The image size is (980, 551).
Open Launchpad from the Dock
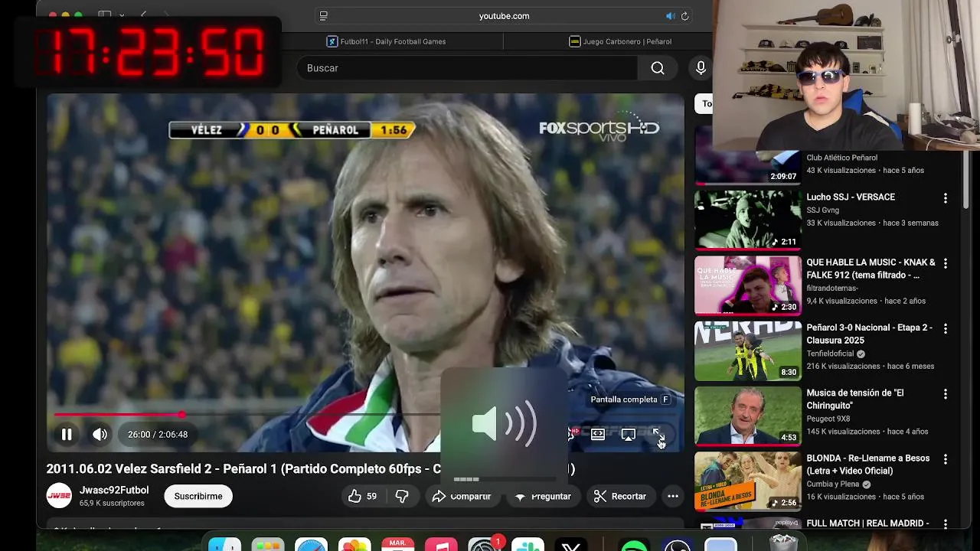click(268, 545)
